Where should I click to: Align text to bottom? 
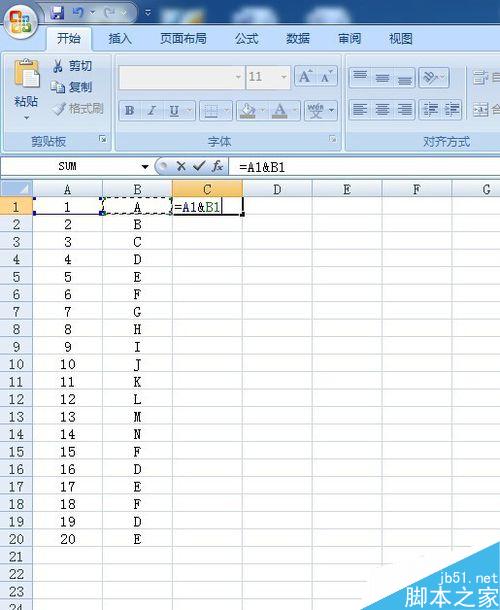tap(404, 77)
